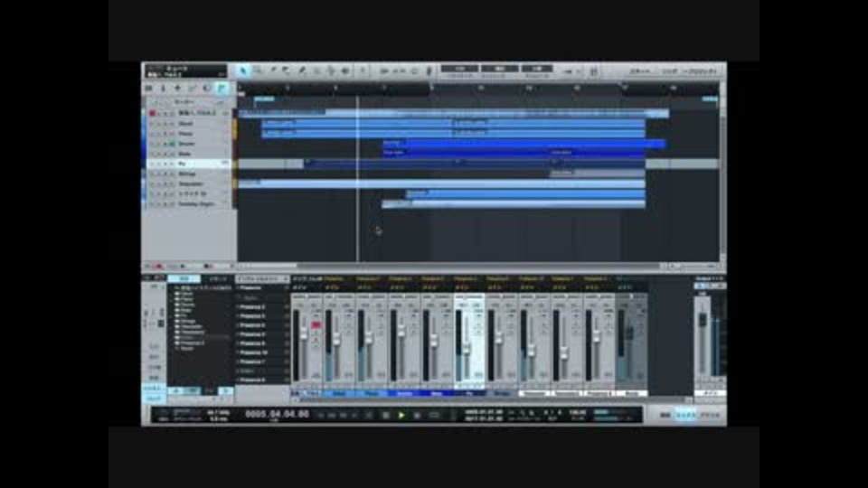
Task: Click the highlighted track list icon
Action: tap(222, 88)
